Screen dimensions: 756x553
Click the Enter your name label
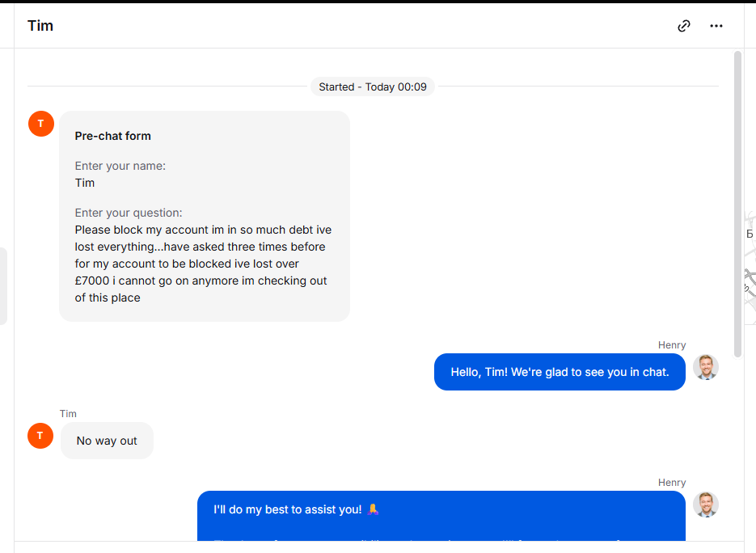point(120,166)
